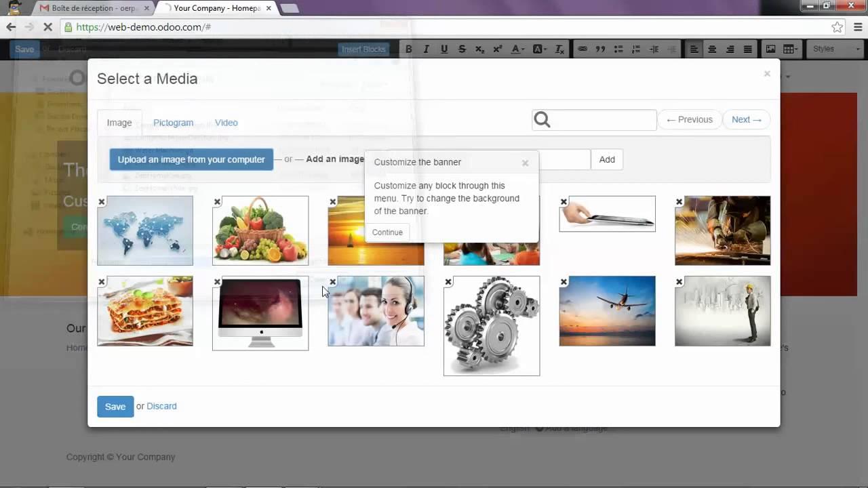Click the insert link icon in toolbar
This screenshot has height=488, width=868.
[x=582, y=49]
